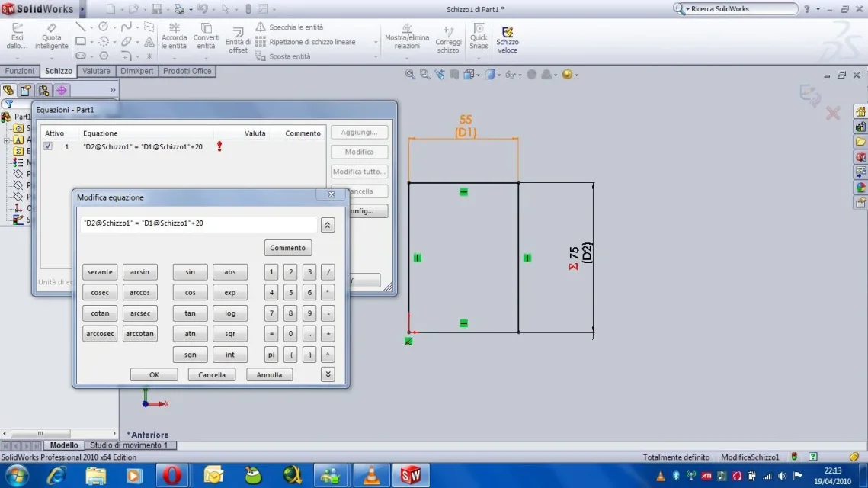Click the Zoom to Area view icon
Screen dimensions: 868x488
tap(424, 74)
